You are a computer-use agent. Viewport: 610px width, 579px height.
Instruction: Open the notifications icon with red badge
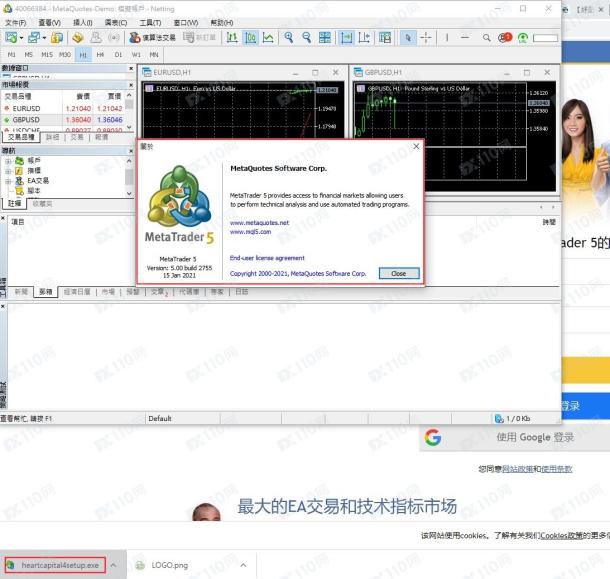[x=505, y=38]
